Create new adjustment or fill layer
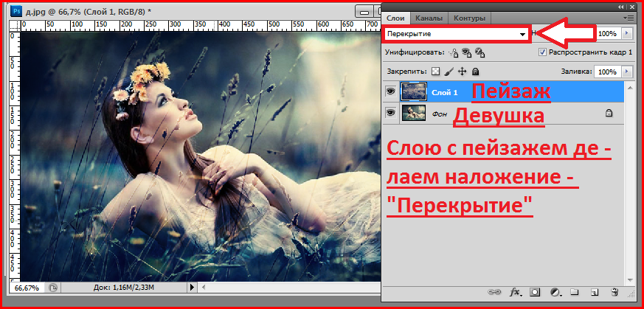644x309 pixels. (x=555, y=292)
